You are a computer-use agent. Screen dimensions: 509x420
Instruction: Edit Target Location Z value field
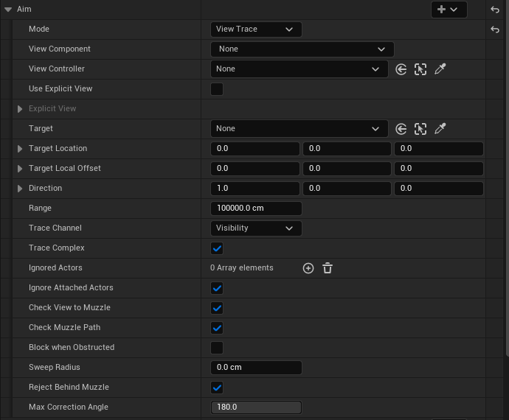point(439,149)
